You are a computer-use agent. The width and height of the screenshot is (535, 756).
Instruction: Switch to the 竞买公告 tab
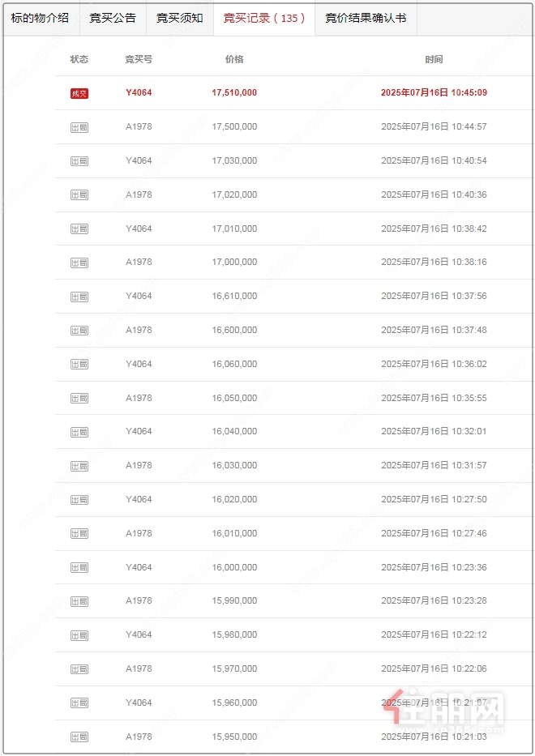click(113, 19)
